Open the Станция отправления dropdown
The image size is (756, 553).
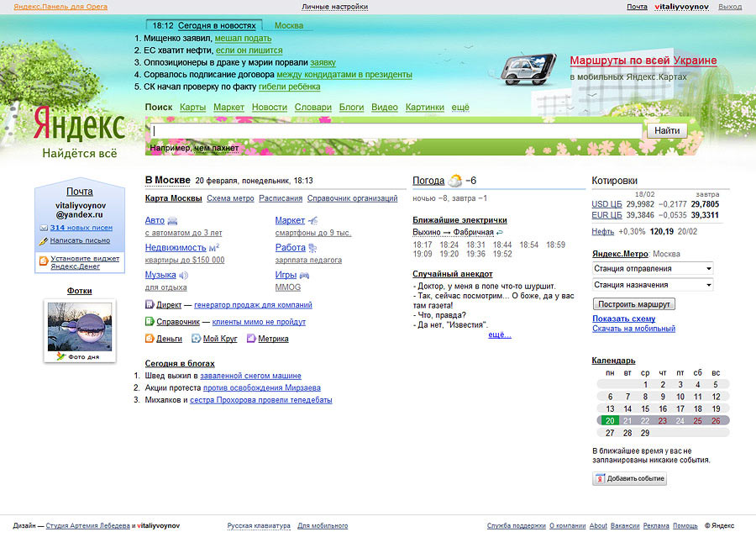click(x=653, y=268)
